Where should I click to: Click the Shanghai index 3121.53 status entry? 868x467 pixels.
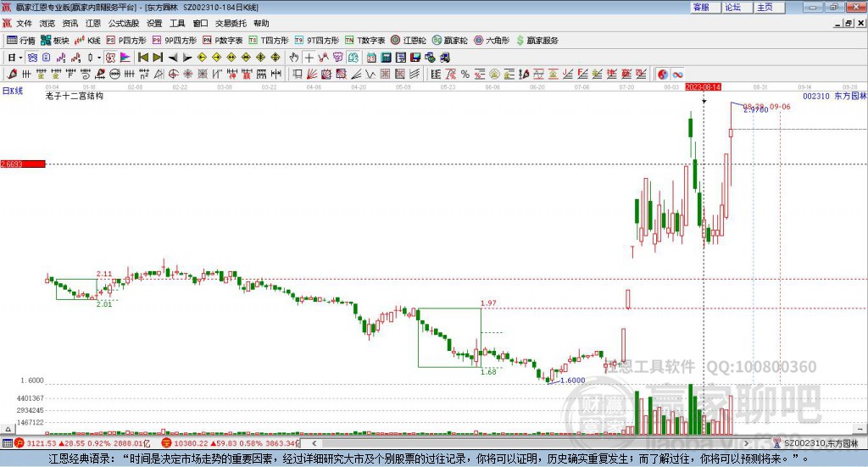click(82, 443)
